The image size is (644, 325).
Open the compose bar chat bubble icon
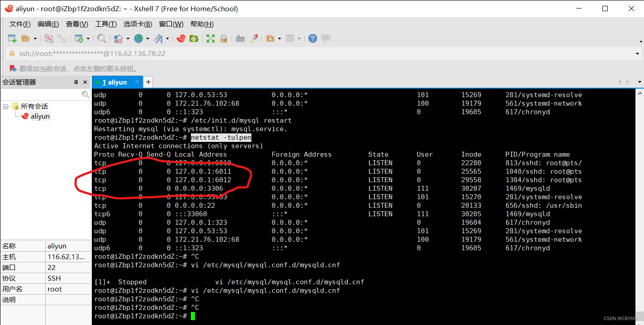click(326, 38)
